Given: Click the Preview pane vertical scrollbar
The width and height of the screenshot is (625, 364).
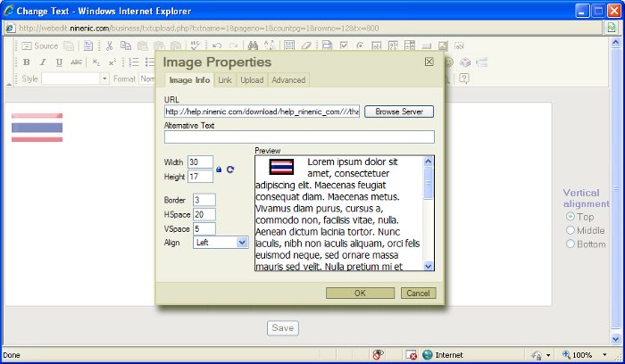Looking at the screenshot, I should [429, 212].
